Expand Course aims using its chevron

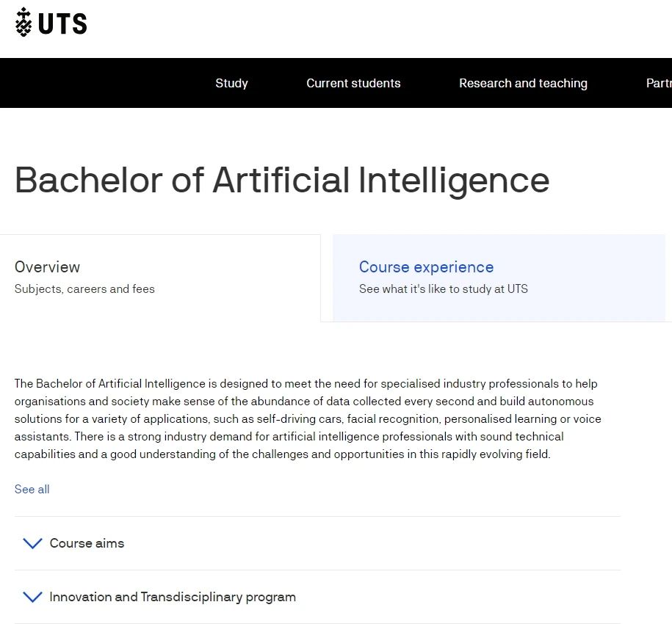pos(32,543)
